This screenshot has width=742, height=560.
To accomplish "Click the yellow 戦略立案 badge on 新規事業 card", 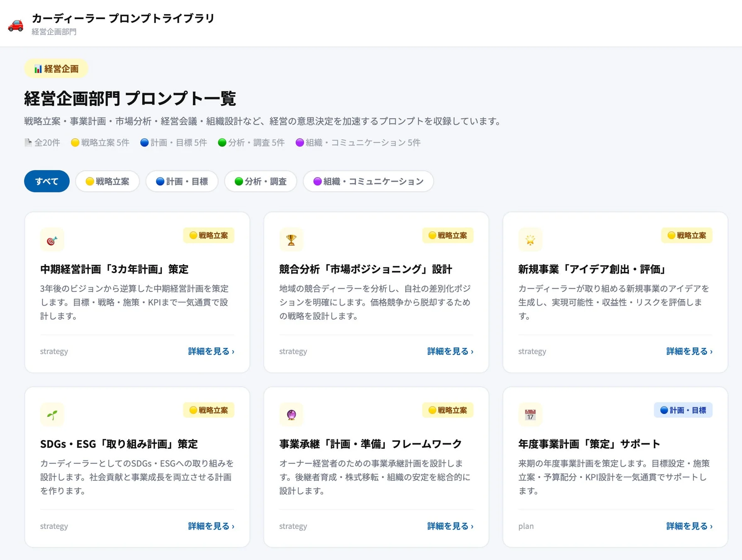I will [686, 235].
